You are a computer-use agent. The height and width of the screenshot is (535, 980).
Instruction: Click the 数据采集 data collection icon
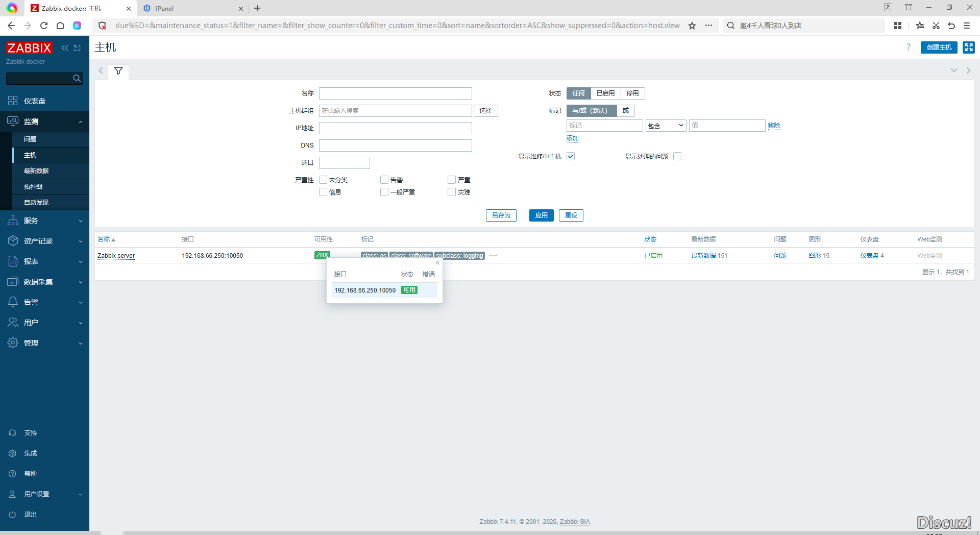click(13, 282)
